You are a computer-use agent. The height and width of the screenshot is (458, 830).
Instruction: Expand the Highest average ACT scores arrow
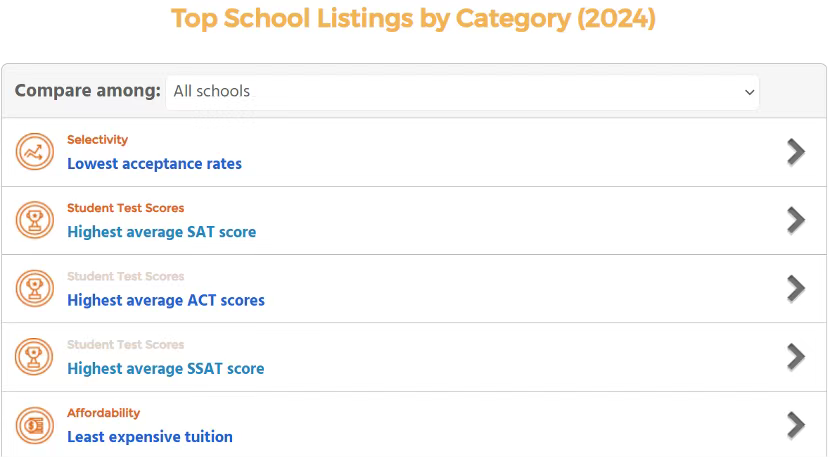(x=796, y=288)
